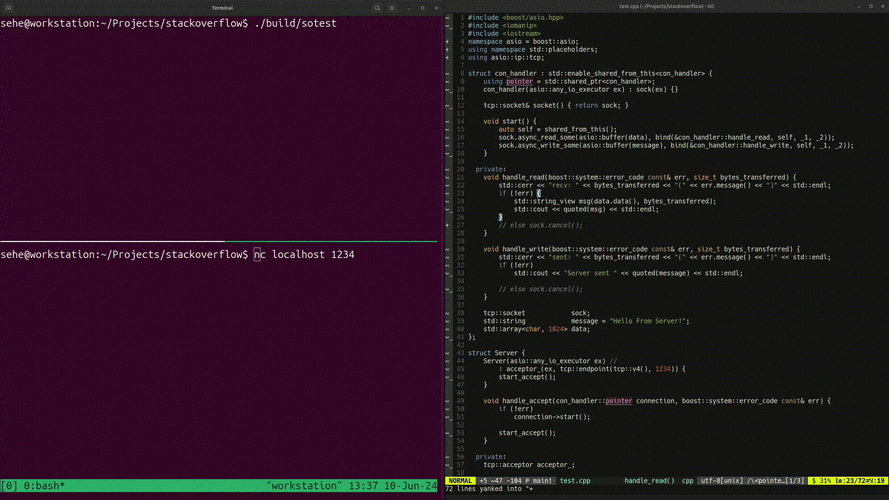This screenshot has width=889, height=500.
Task: Click the "recv: " std::cerr line
Action: (664, 185)
